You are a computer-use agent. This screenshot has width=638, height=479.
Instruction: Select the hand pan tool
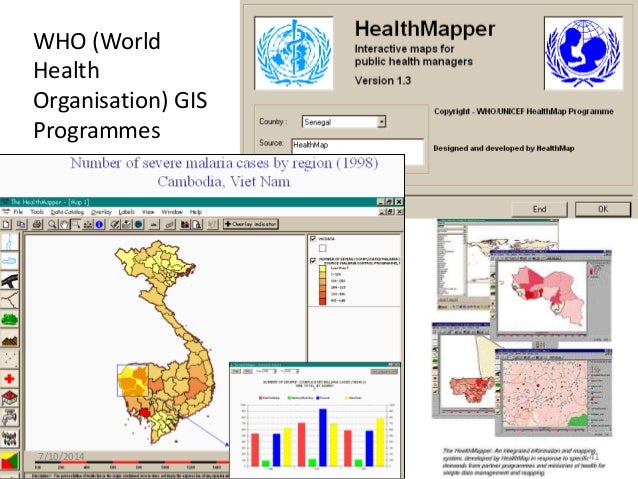point(64,224)
